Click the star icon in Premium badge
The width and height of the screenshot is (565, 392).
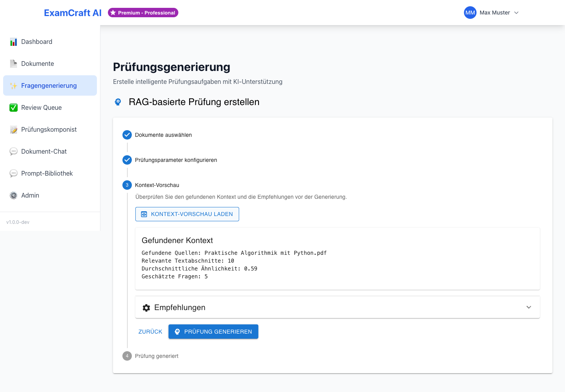(113, 13)
